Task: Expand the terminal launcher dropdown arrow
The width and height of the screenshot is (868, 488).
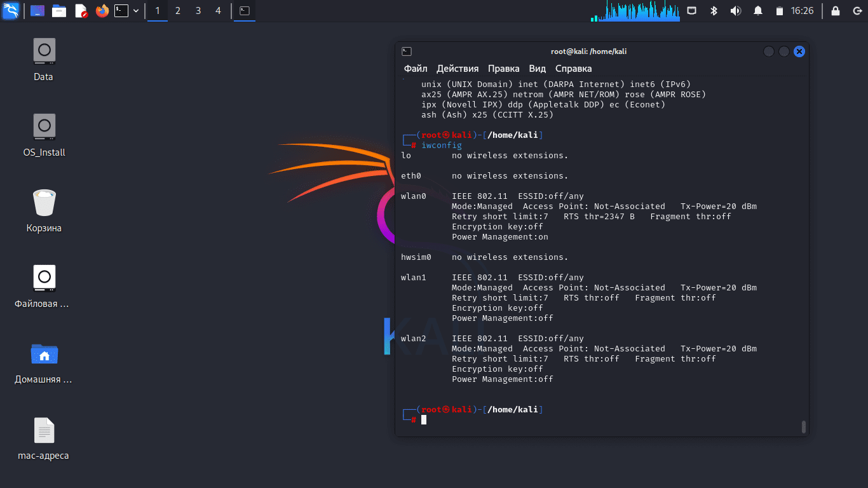Action: point(135,11)
